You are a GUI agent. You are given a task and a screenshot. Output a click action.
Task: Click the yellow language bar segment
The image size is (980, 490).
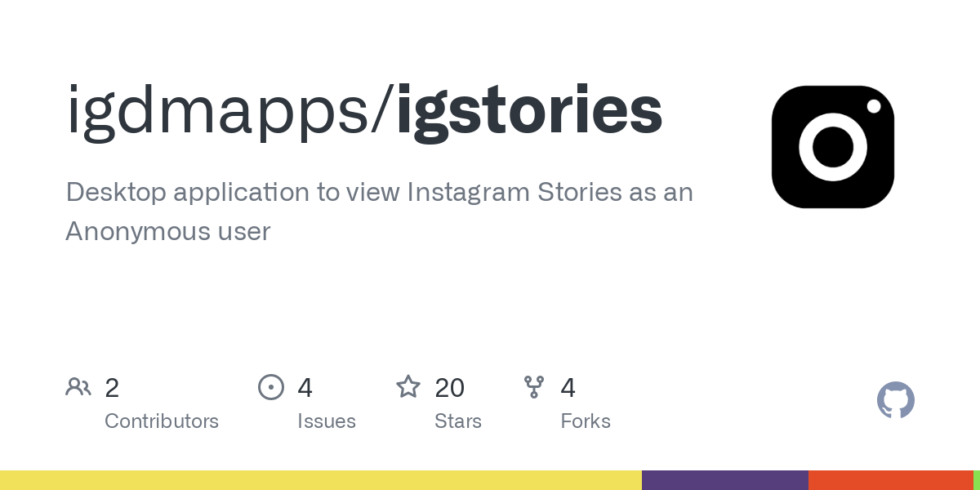pos(321,480)
